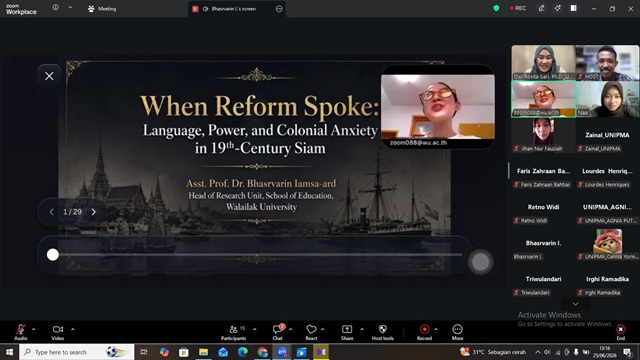Click the slide progress slider handle
The height and width of the screenshot is (360, 640).
[x=53, y=255]
